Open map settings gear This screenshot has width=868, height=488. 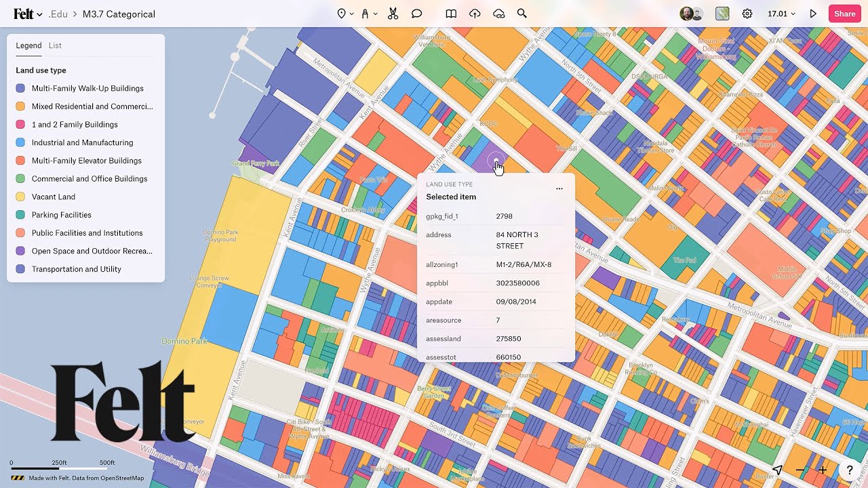(x=747, y=14)
